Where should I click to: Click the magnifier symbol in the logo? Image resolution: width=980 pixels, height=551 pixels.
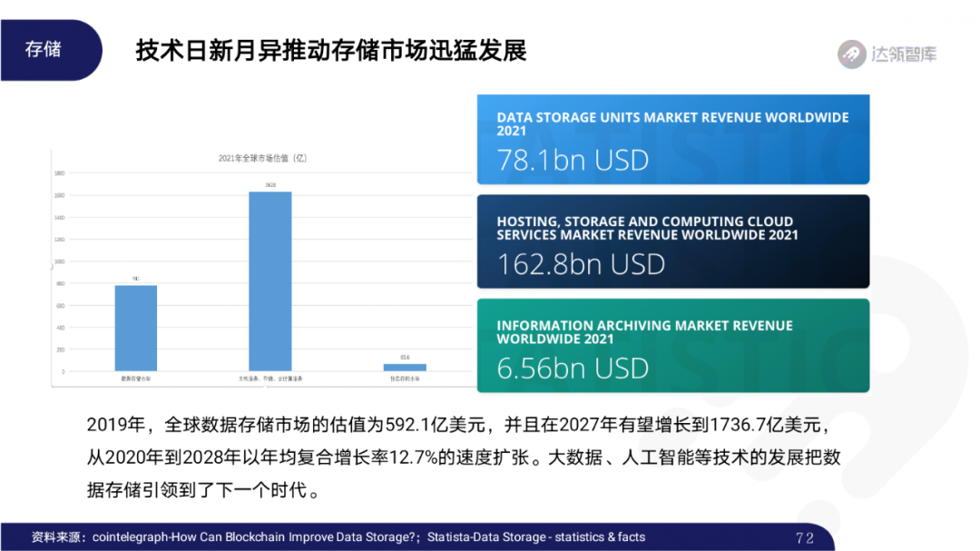click(x=850, y=52)
